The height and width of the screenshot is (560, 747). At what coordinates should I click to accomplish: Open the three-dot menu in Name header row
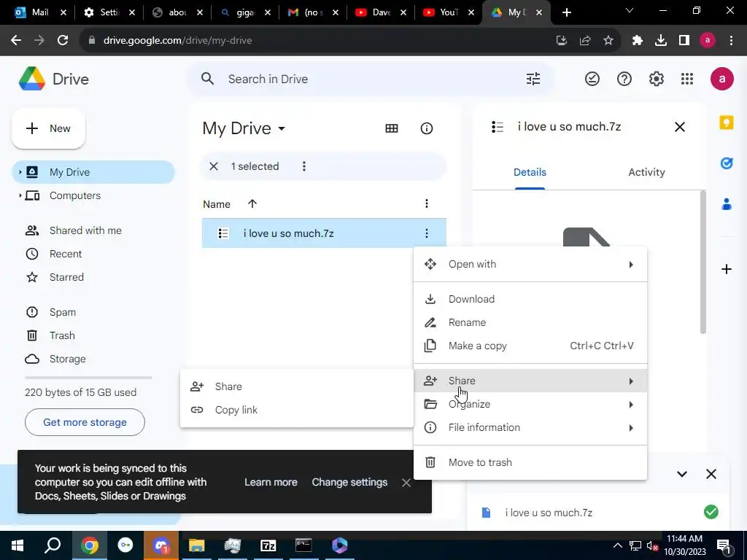[426, 204]
